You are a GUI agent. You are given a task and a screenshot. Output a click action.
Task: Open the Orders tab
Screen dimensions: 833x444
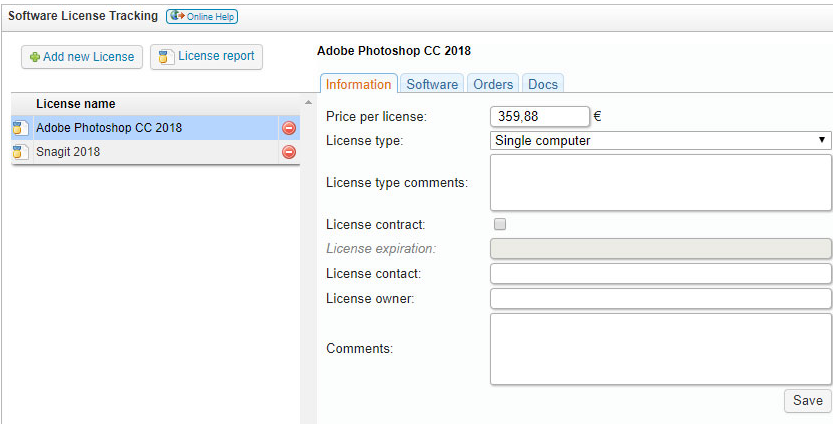[x=493, y=84]
